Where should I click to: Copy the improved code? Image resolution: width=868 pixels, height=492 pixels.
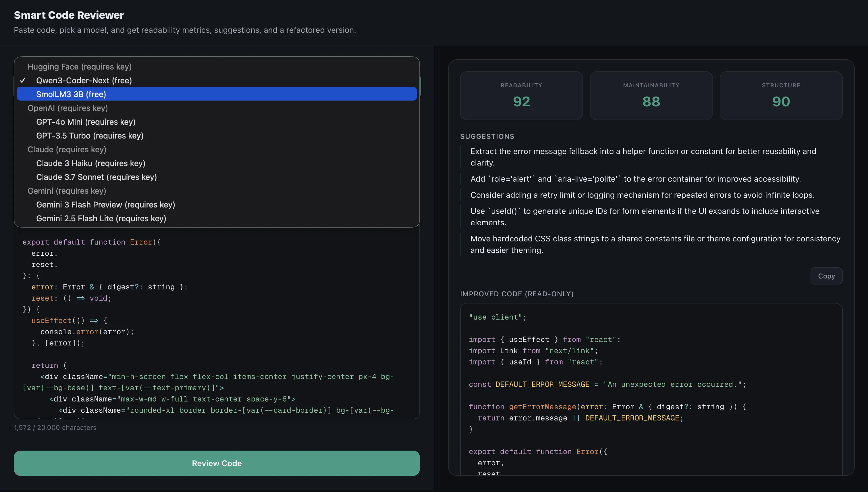pyautogui.click(x=826, y=276)
